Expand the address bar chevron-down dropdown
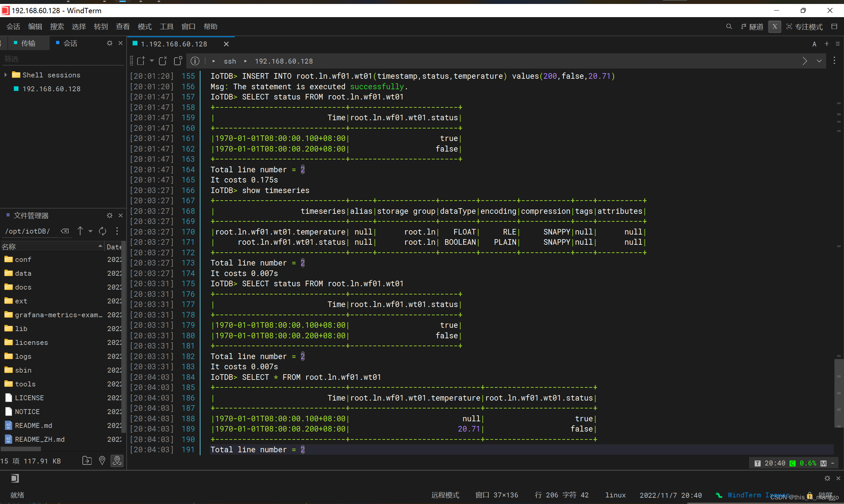This screenshot has width=844, height=504. point(819,61)
